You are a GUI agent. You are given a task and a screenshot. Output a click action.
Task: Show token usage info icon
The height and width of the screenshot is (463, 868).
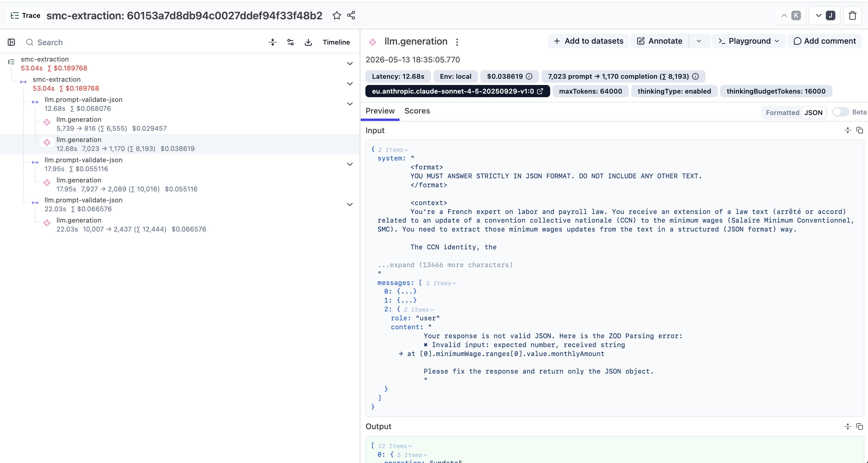coord(695,76)
